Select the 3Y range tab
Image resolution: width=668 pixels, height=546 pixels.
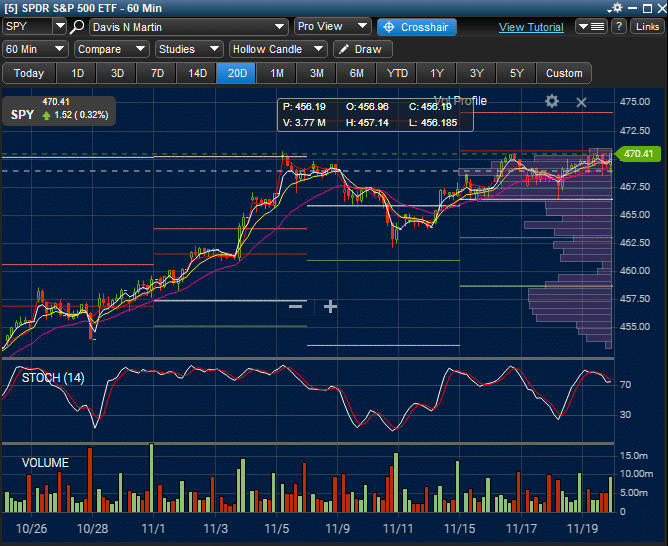476,73
